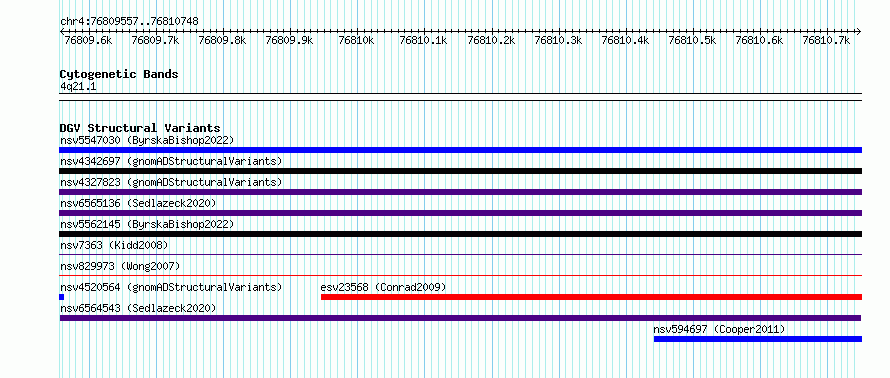Image resolution: width=890 pixels, height=378 pixels.
Task: Click ruler tick label 76810.1k
Action: 423,41
